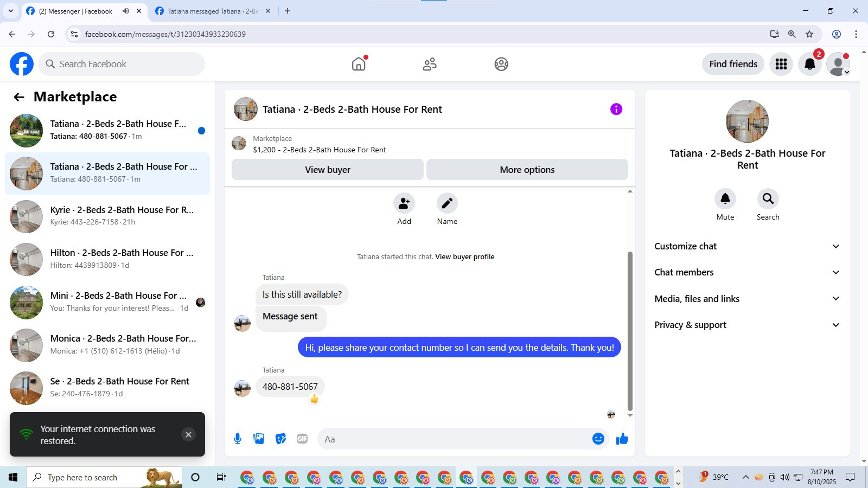Open the View buyer profile link
Image resolution: width=868 pixels, height=488 pixels.
point(464,257)
